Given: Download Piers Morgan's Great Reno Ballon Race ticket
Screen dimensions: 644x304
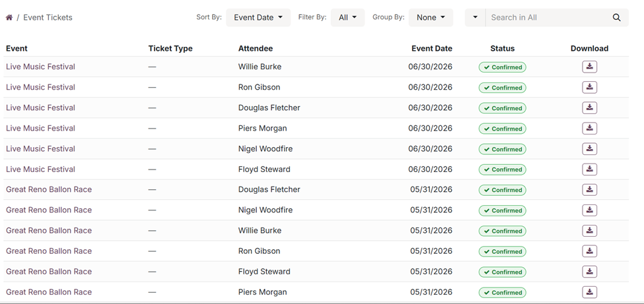Looking at the screenshot, I should (x=590, y=292).
